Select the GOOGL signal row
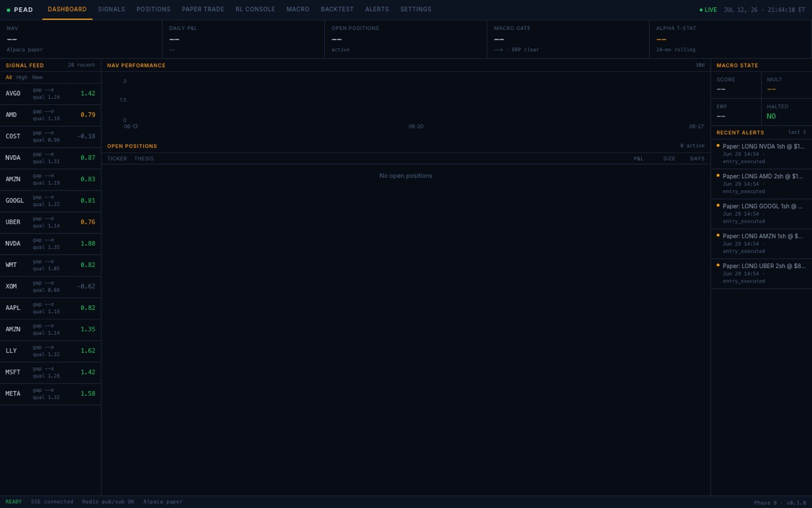Viewport: 812px width, 508px height. [x=50, y=201]
